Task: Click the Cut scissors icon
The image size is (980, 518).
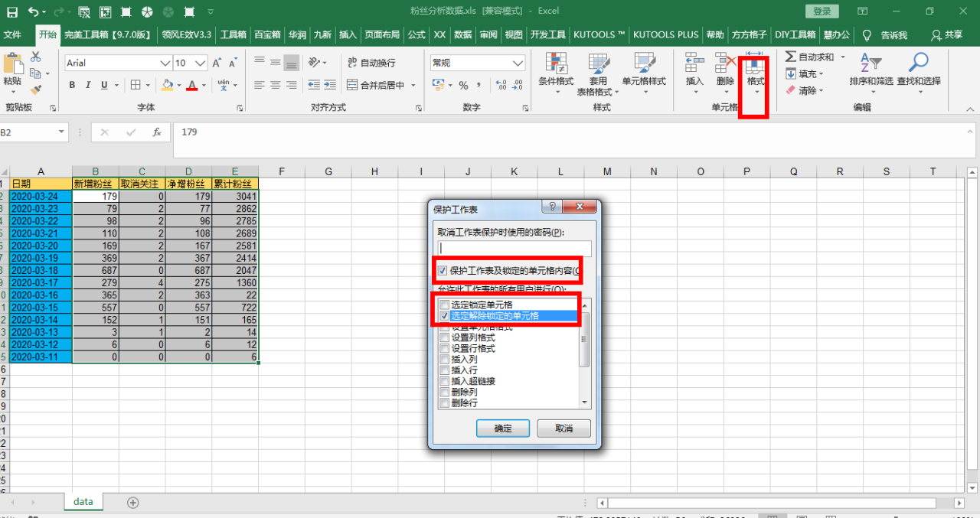Action: [36, 57]
